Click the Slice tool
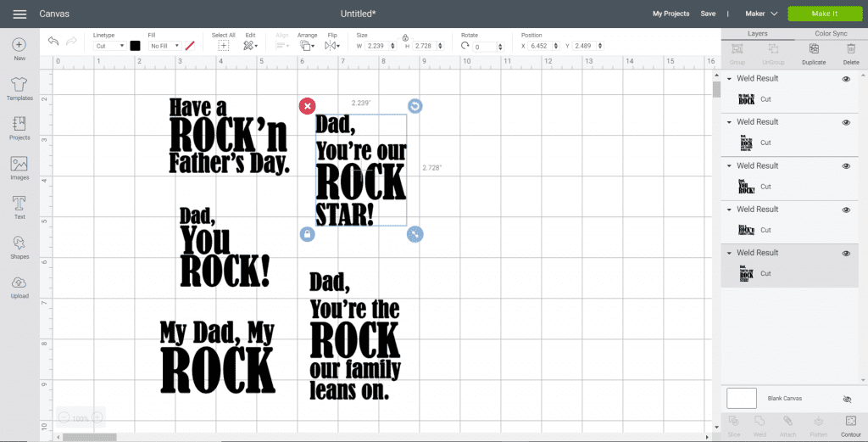This screenshot has width=868, height=442. click(x=734, y=425)
